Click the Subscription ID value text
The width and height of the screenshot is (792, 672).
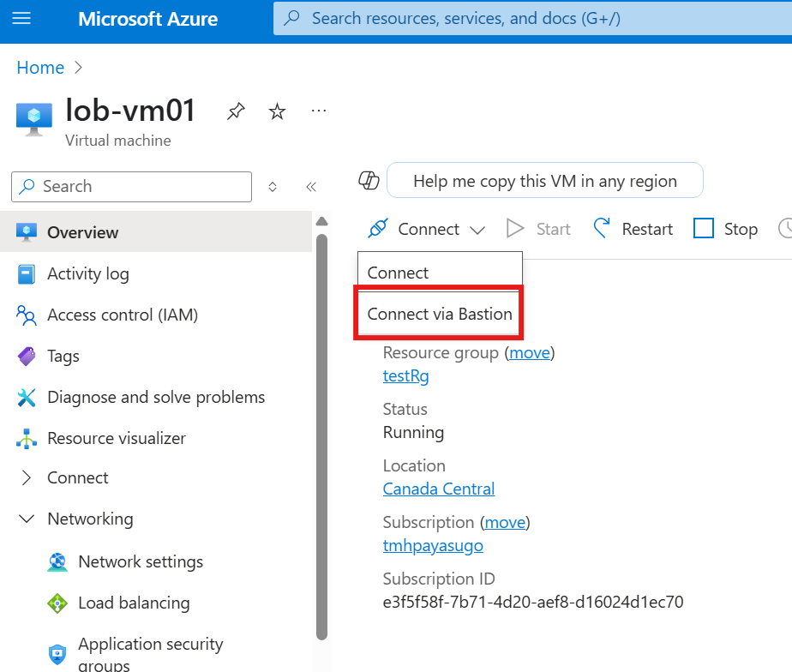tap(533, 602)
